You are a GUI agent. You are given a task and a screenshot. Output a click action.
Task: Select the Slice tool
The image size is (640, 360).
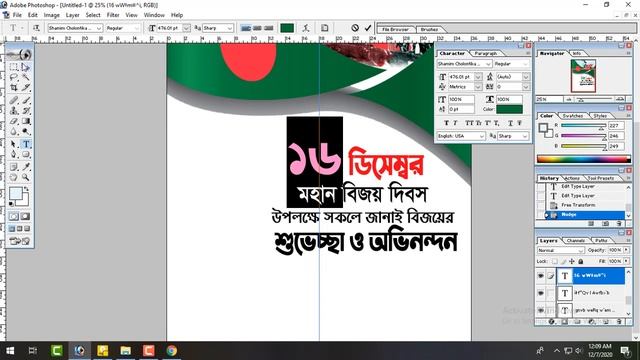pos(26,87)
